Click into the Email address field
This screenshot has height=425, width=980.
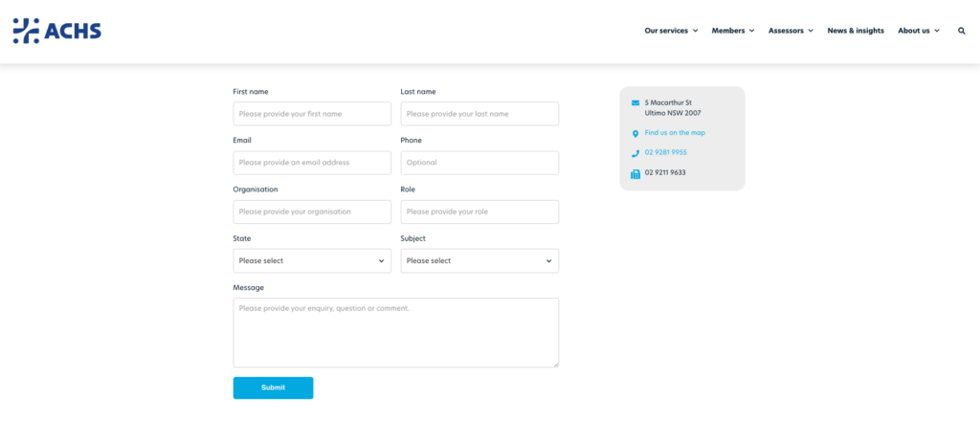(x=312, y=163)
